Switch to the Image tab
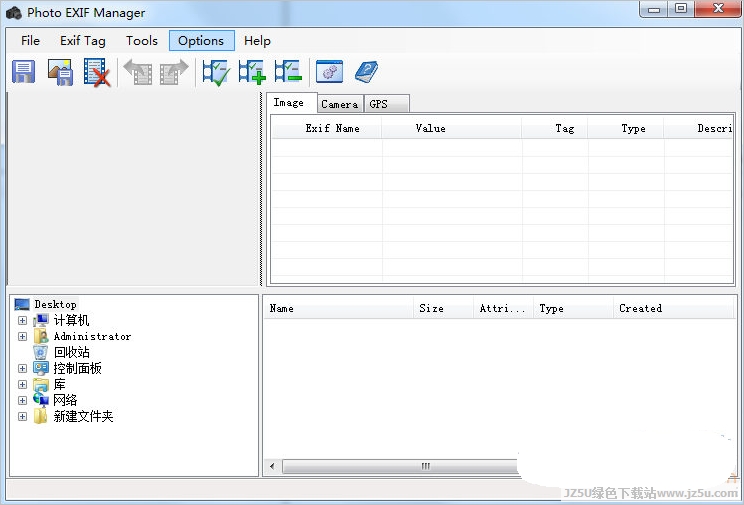The width and height of the screenshot is (744, 505). 291,103
